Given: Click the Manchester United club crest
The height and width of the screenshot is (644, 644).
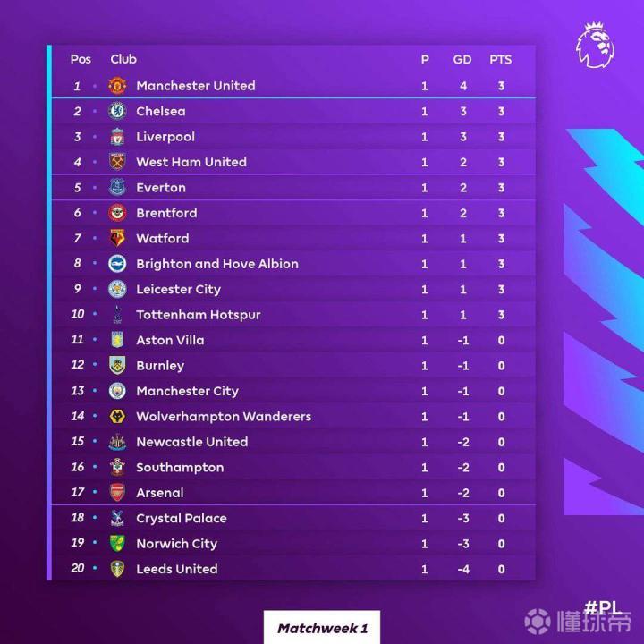Looking at the screenshot, I should click(117, 86).
